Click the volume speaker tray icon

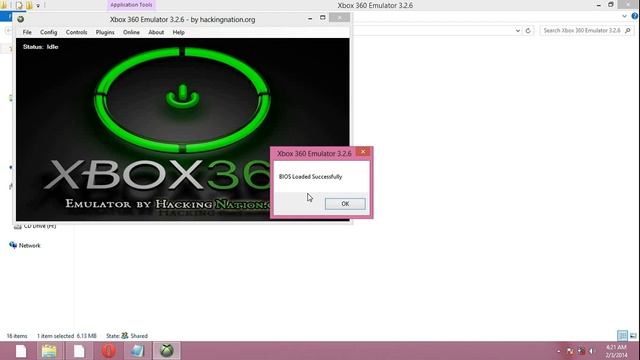point(591,351)
